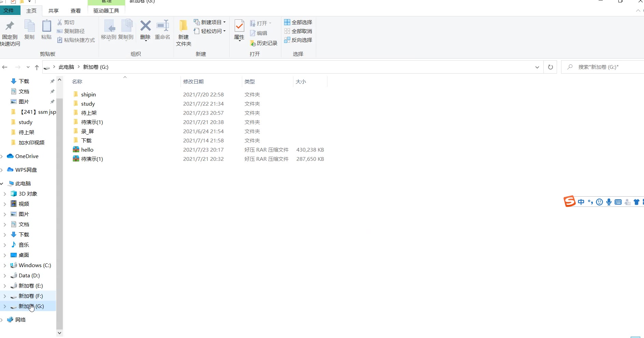644x338 pixels.
Task: Create a new folder with 新建文件夹
Action: tap(184, 33)
